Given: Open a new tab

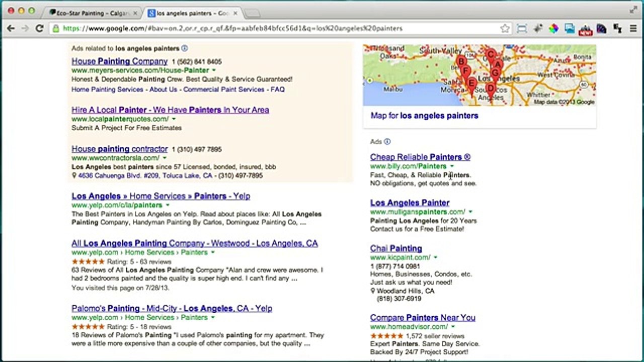Looking at the screenshot, I should pyautogui.click(x=253, y=13).
